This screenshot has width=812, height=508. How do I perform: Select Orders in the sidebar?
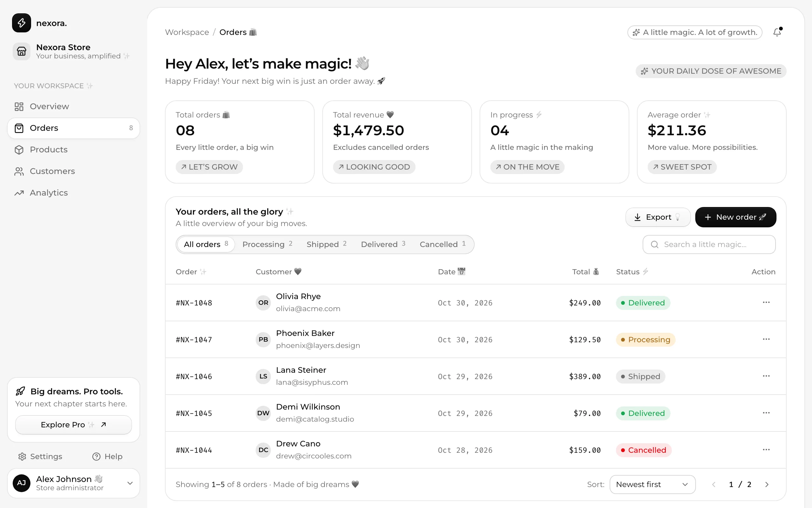click(74, 128)
